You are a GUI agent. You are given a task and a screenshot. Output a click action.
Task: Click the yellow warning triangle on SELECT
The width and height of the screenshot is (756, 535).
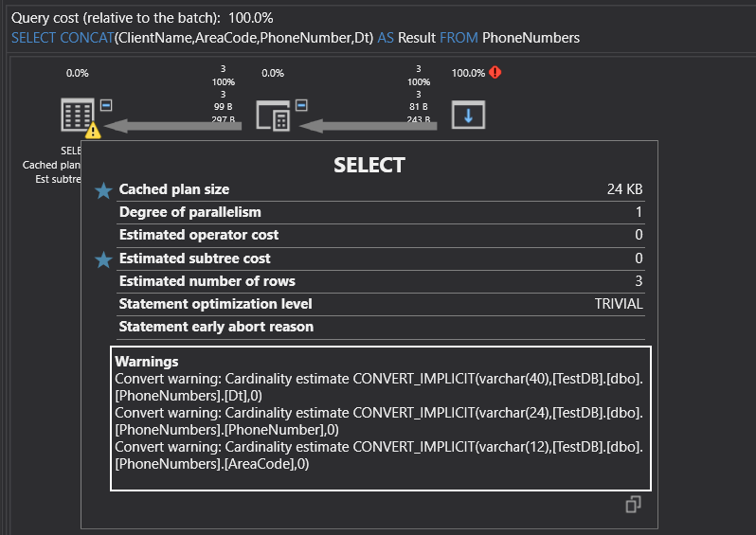coord(93,131)
